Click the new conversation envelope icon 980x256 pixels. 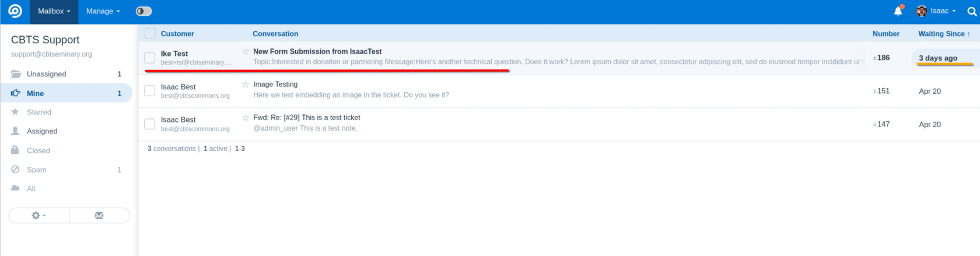coord(99,216)
